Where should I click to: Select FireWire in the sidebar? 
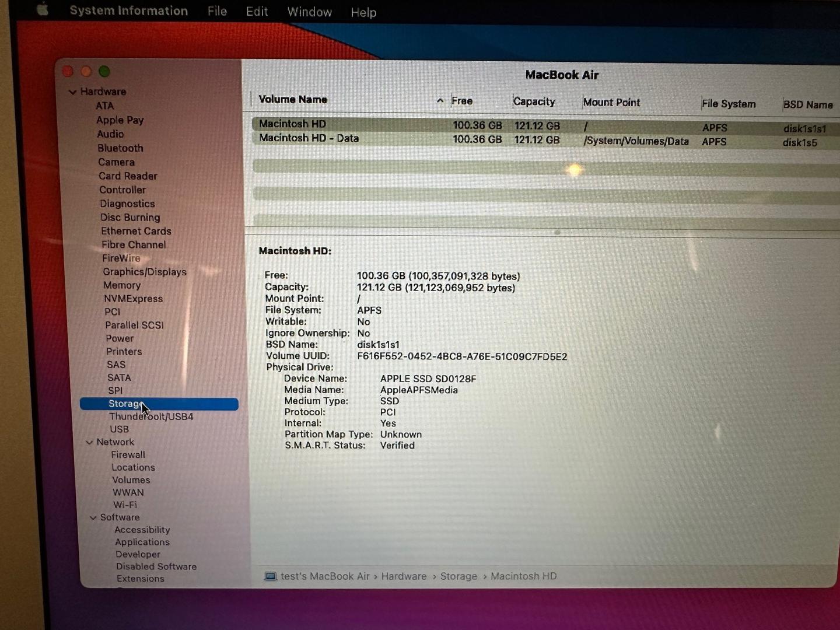point(121,258)
